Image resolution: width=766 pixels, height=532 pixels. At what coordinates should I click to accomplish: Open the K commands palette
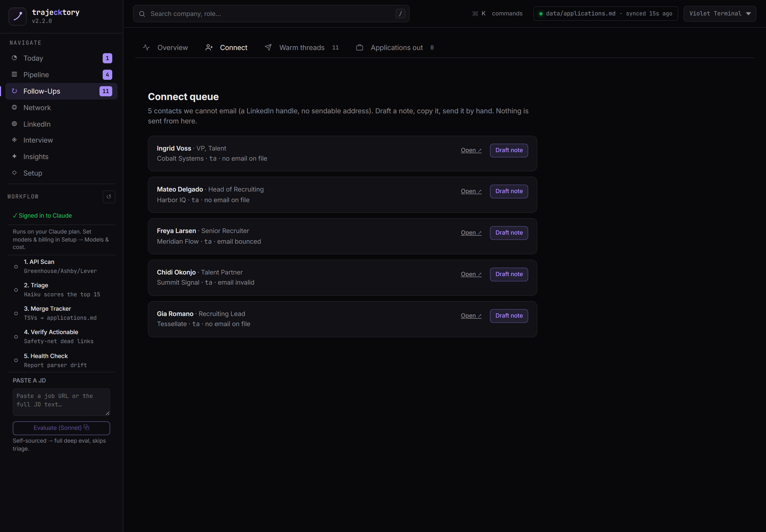(x=497, y=14)
